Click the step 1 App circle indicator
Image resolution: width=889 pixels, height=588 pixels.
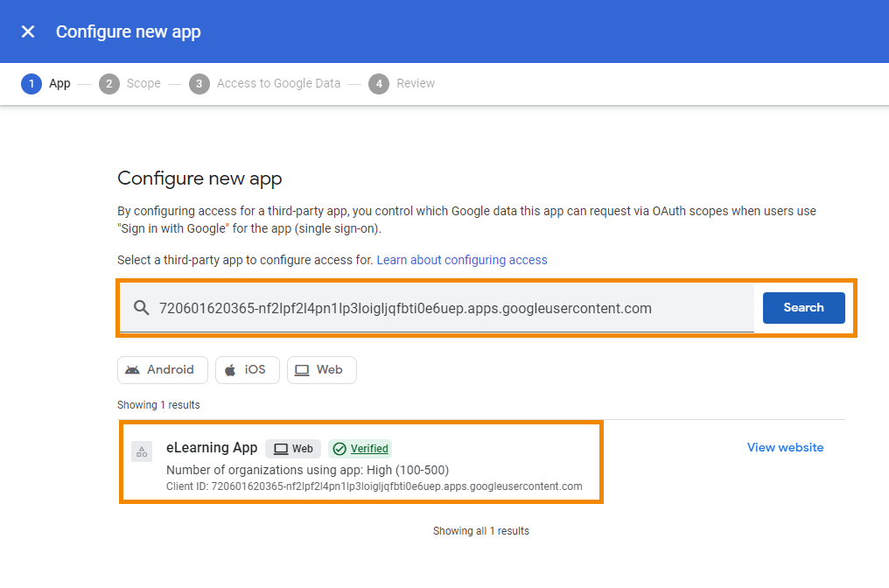32,83
